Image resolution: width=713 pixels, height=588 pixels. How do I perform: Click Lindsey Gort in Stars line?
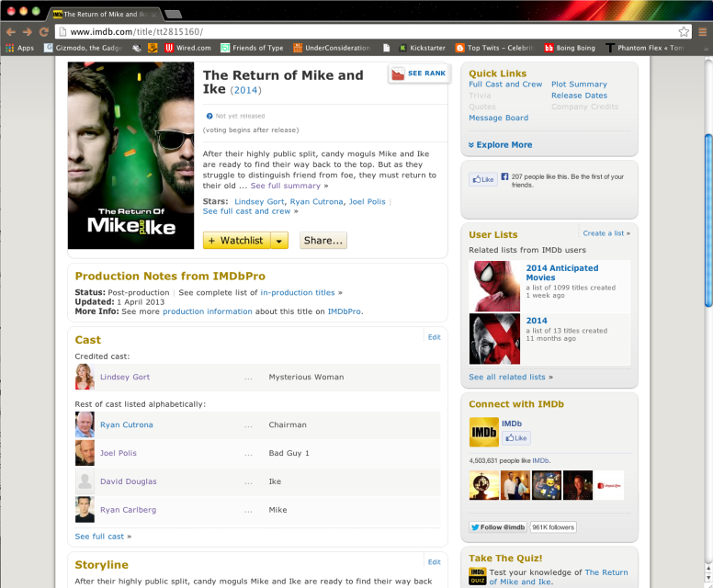[x=259, y=201]
